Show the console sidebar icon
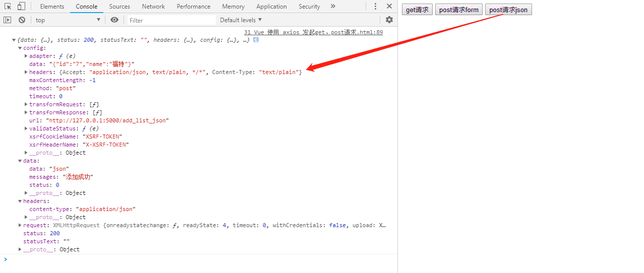 tap(7, 20)
